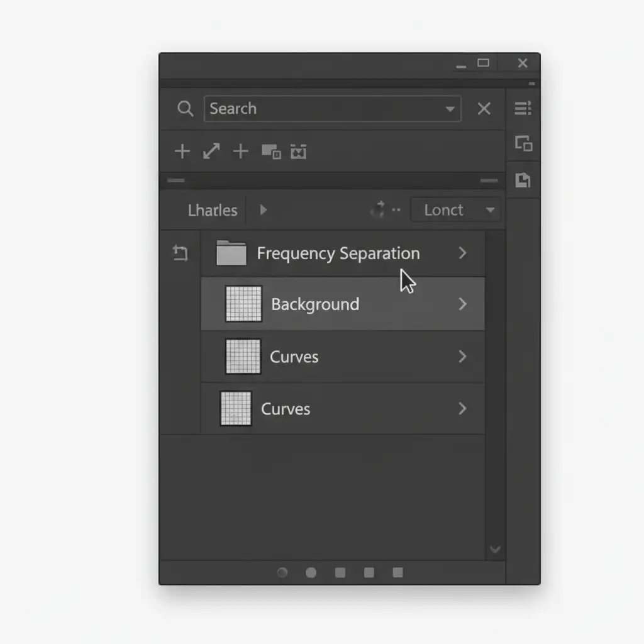
Task: Click the save disk icon in right sidebar
Action: click(x=523, y=181)
